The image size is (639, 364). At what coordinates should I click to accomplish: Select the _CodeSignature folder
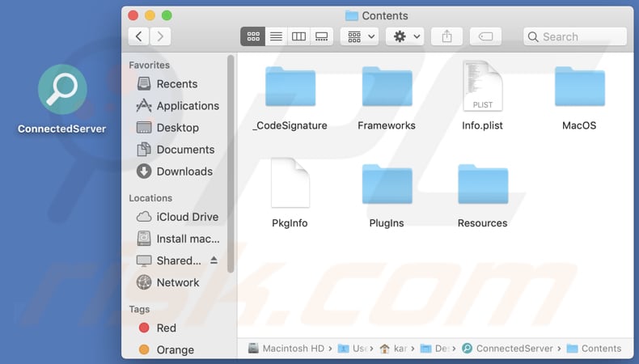click(x=290, y=87)
